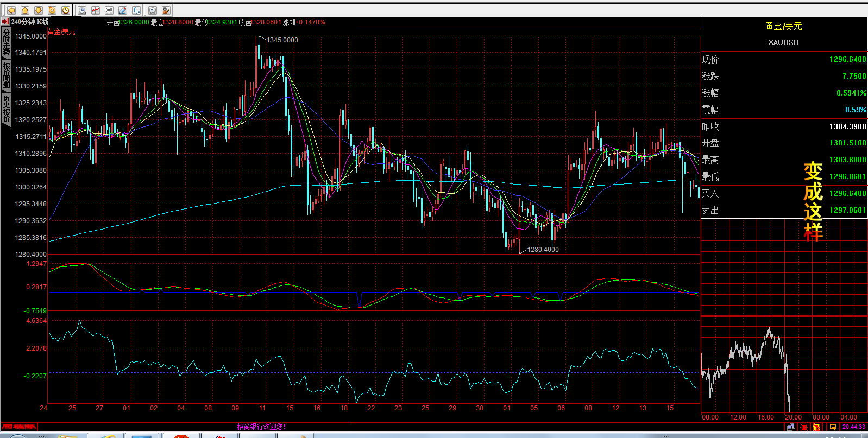This screenshot has width=868, height=438.
Task: Click the 涨幅 +0.1478% value in the header
Action: click(311, 22)
